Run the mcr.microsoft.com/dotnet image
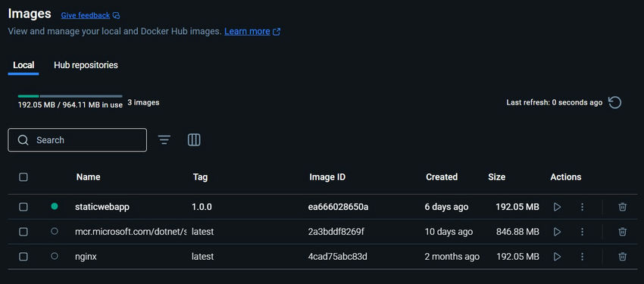Screen dimensions: 644x284 coord(557,232)
